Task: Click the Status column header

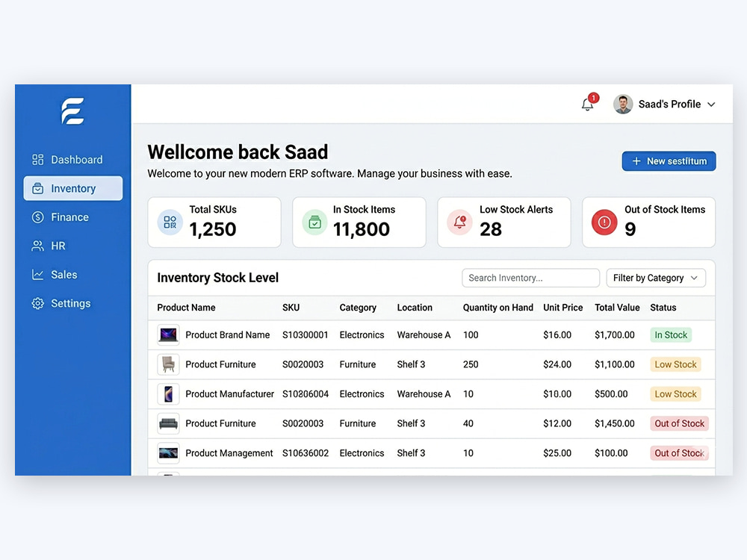Action: (663, 308)
